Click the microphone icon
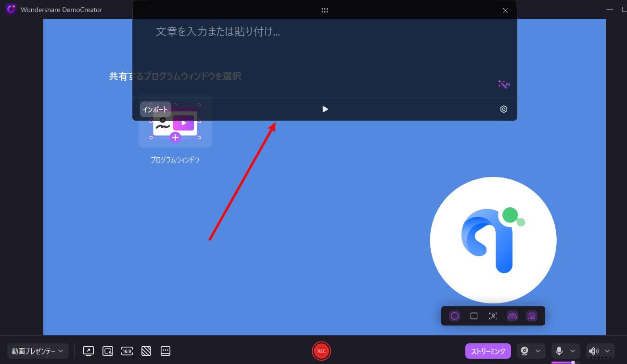 (x=560, y=351)
